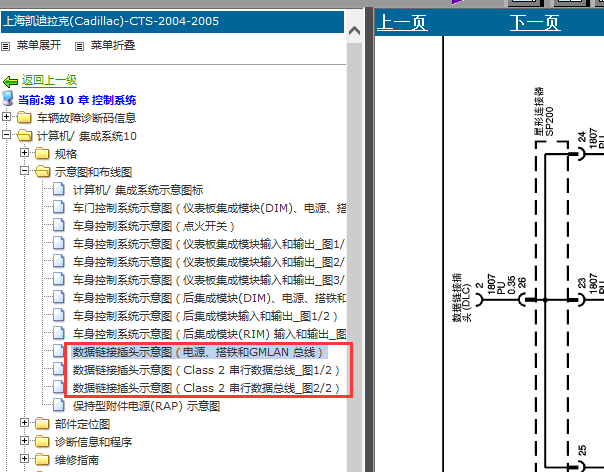Click 星形连接器 SP200 label in diagram
The image size is (604, 472).
[x=544, y=111]
